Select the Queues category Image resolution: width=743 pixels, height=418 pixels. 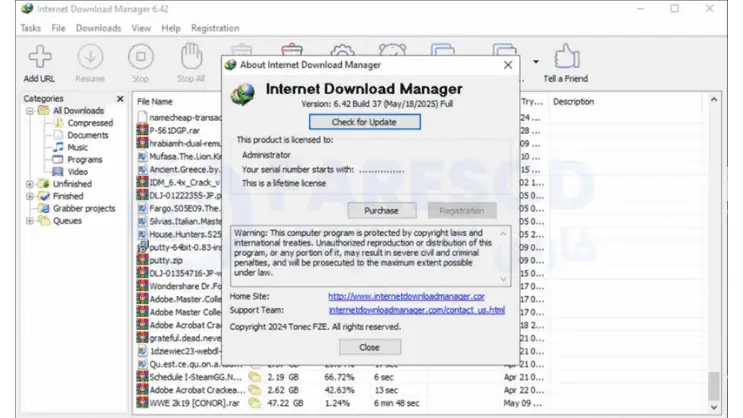click(67, 221)
